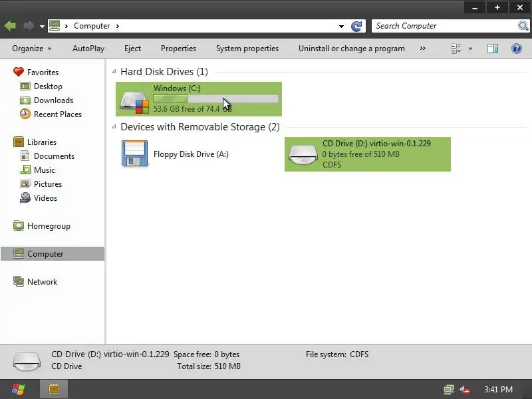Click the Music note icon

(25, 170)
